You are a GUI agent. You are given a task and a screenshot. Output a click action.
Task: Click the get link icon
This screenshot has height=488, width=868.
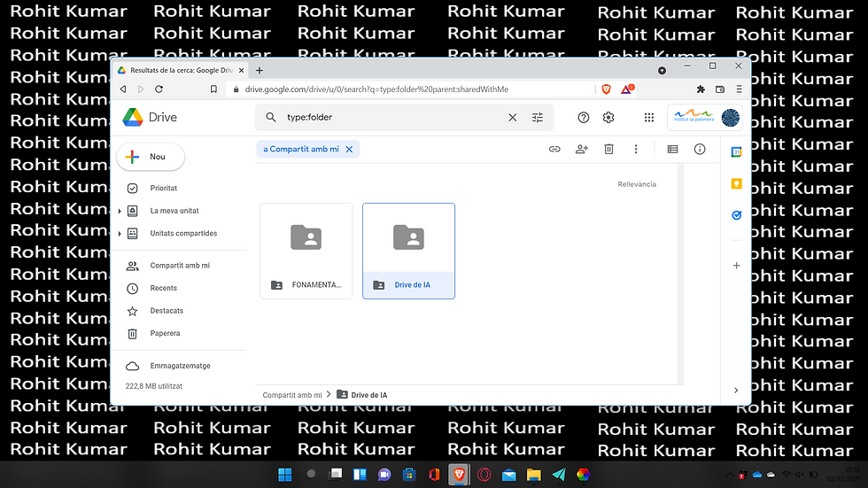click(x=554, y=150)
